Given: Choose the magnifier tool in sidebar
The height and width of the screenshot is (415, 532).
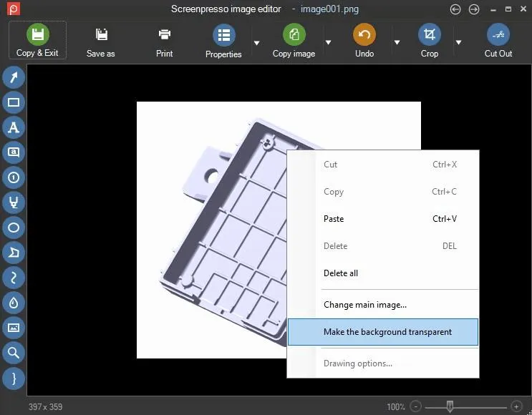Looking at the screenshot, I should [13, 352].
